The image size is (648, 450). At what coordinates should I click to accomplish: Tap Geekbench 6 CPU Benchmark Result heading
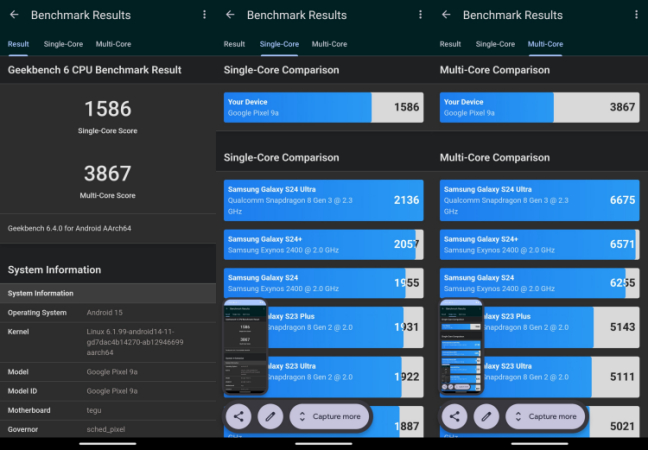[x=94, y=70]
